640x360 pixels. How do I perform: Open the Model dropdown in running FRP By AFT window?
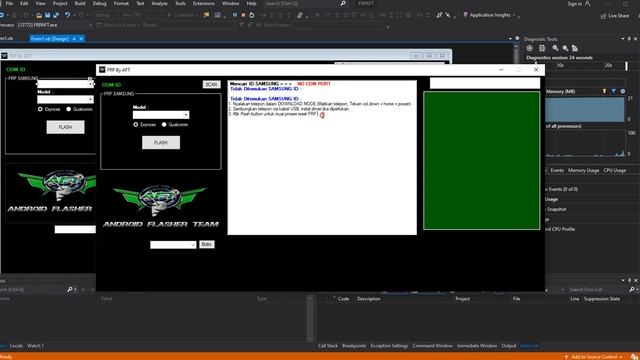click(186, 115)
